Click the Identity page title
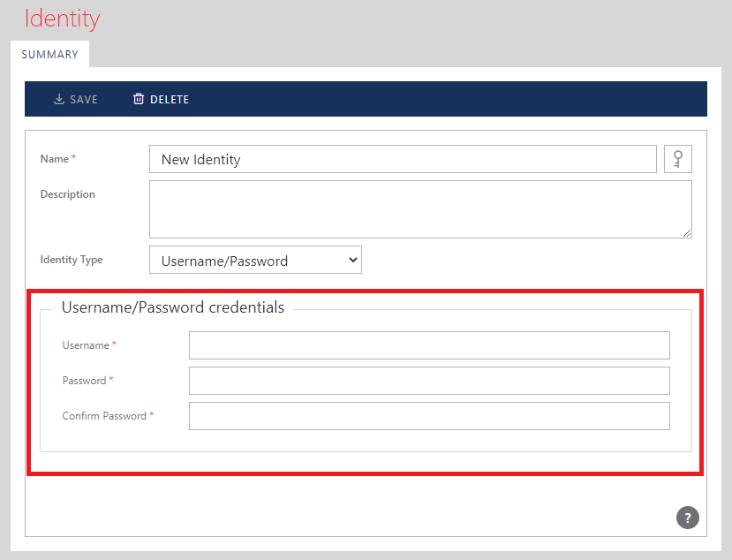Screen dimensions: 732x560 [62, 19]
